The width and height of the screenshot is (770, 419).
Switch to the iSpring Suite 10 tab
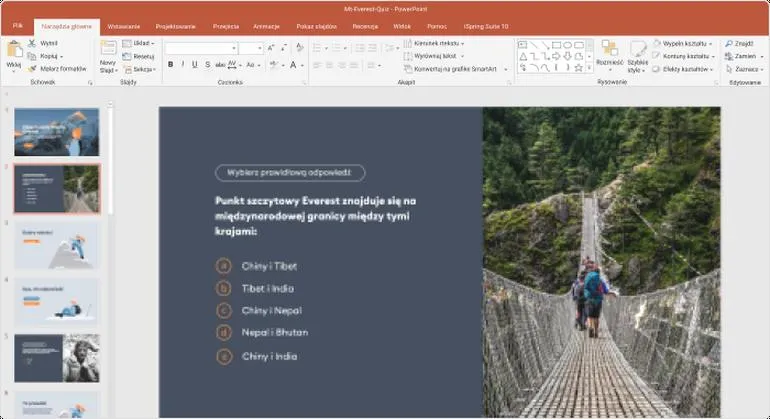[486, 27]
